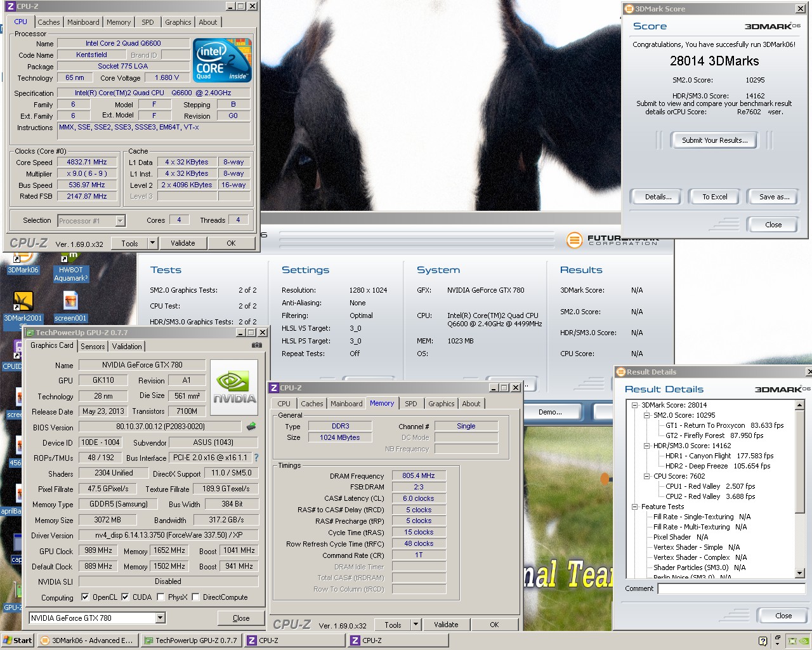The height and width of the screenshot is (650, 812).
Task: Select the GT1 - Return To Proxycon row
Action: click(724, 425)
